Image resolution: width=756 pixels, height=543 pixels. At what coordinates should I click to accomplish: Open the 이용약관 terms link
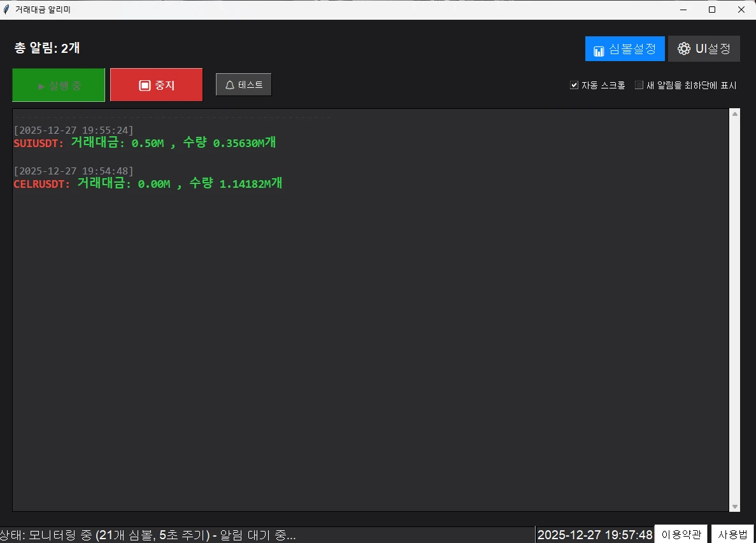pos(681,534)
